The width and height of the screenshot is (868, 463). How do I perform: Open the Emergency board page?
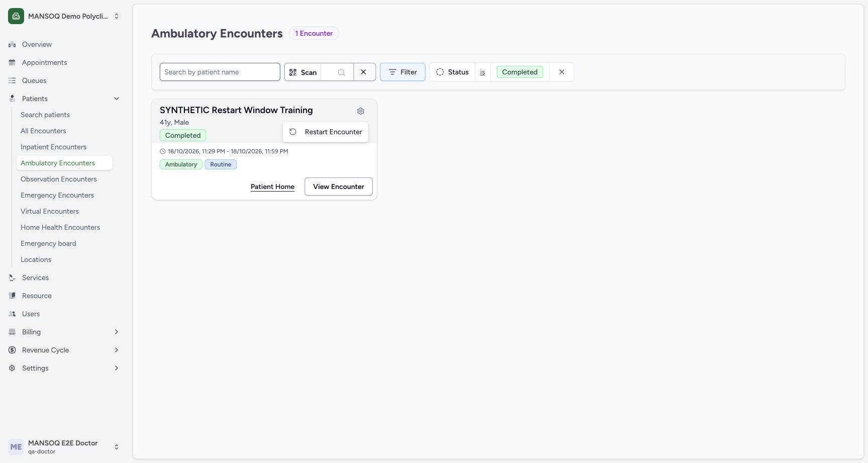(48, 244)
